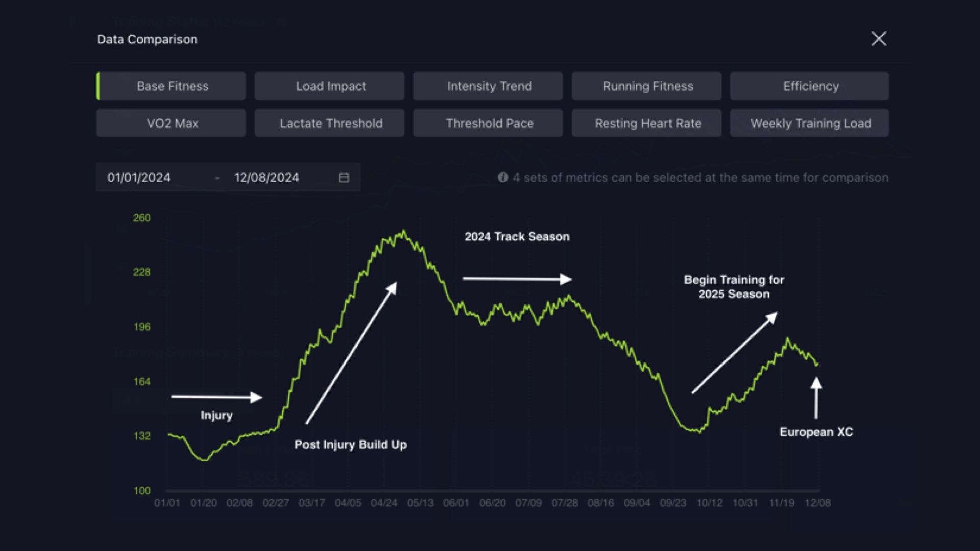
Task: Select the Running Fitness metric
Action: (x=647, y=86)
